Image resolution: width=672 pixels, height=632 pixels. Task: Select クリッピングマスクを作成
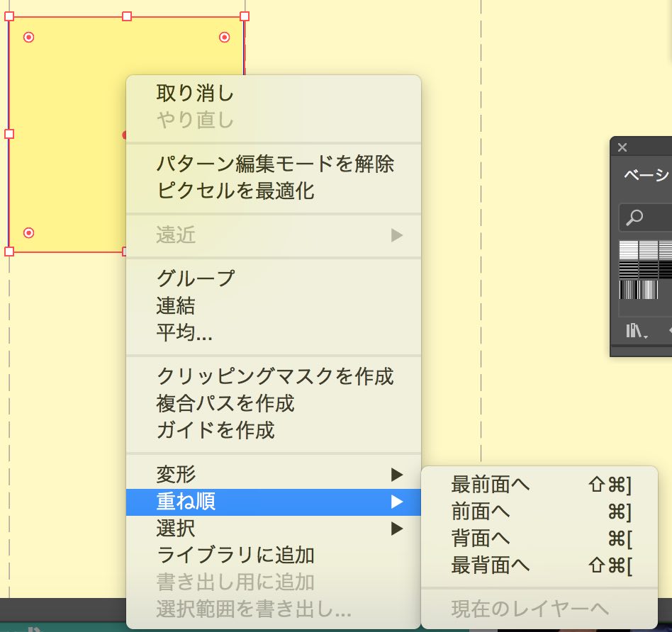click(x=274, y=376)
